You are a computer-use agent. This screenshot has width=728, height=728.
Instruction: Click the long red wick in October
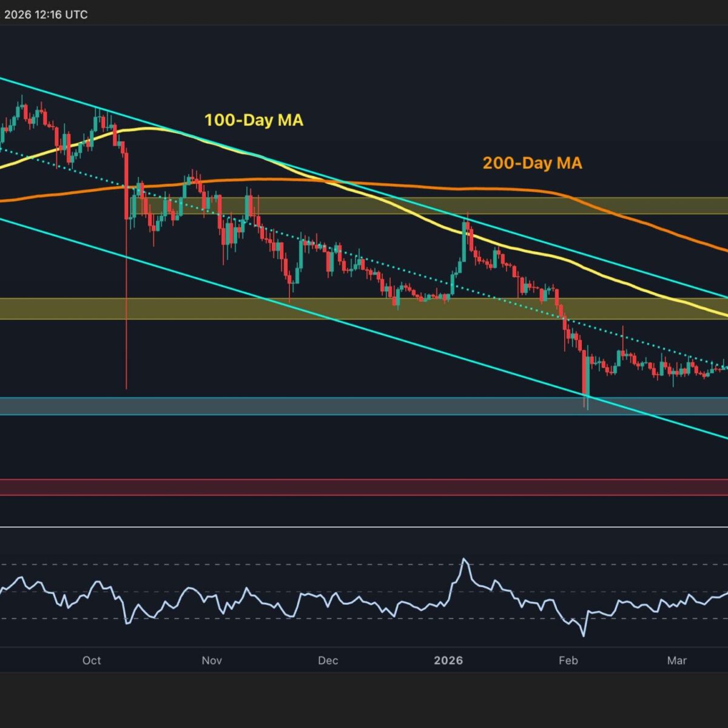(126, 303)
